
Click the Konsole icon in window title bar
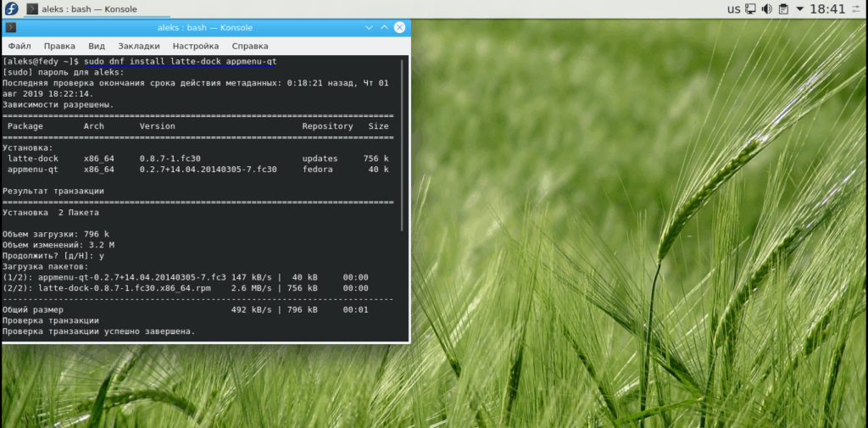pyautogui.click(x=11, y=28)
